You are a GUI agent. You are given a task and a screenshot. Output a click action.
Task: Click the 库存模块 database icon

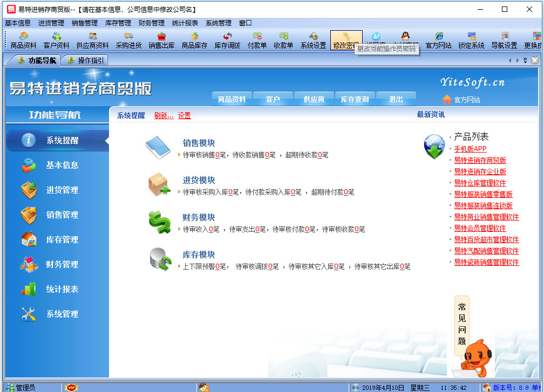(160, 259)
